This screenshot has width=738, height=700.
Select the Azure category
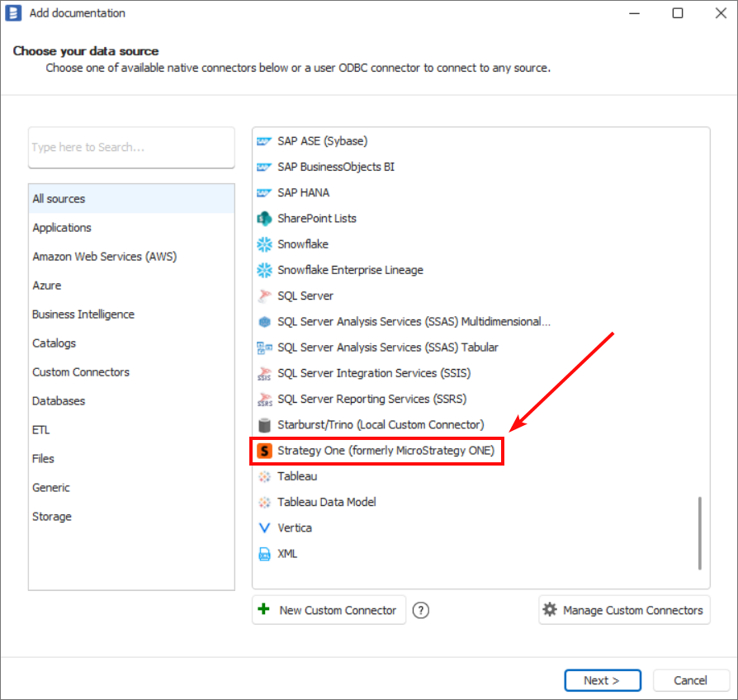point(131,286)
